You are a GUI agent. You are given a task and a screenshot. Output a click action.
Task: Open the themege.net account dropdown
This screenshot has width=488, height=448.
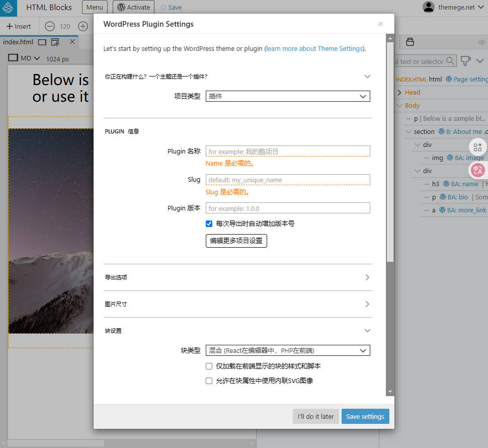click(461, 7)
